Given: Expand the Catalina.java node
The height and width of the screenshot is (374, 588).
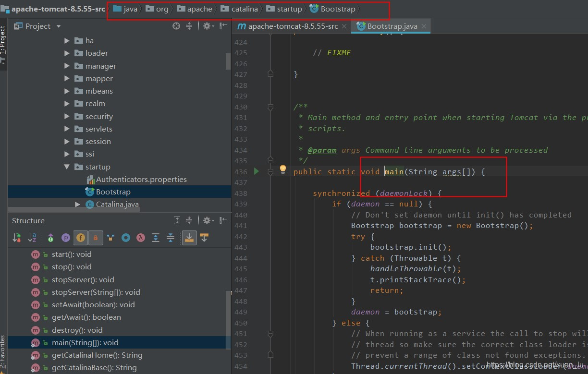Looking at the screenshot, I should pos(78,205).
